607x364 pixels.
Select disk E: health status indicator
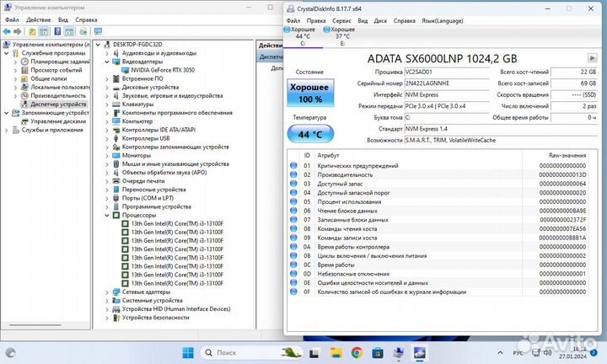[342, 36]
